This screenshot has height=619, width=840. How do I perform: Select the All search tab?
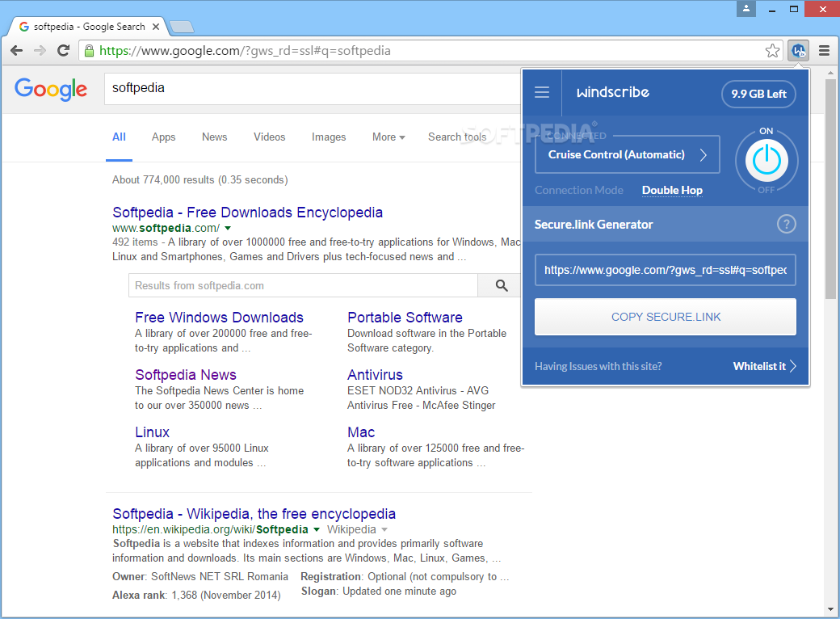click(x=119, y=137)
